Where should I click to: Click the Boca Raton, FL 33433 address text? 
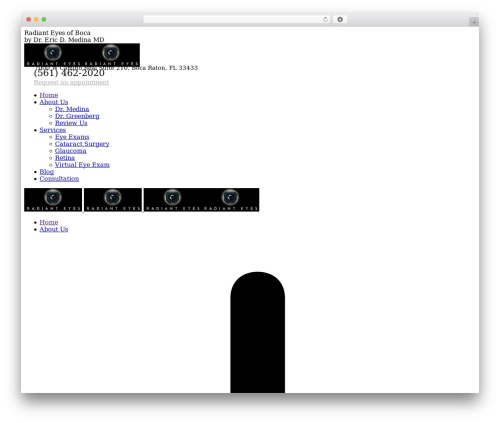pyautogui.click(x=165, y=68)
